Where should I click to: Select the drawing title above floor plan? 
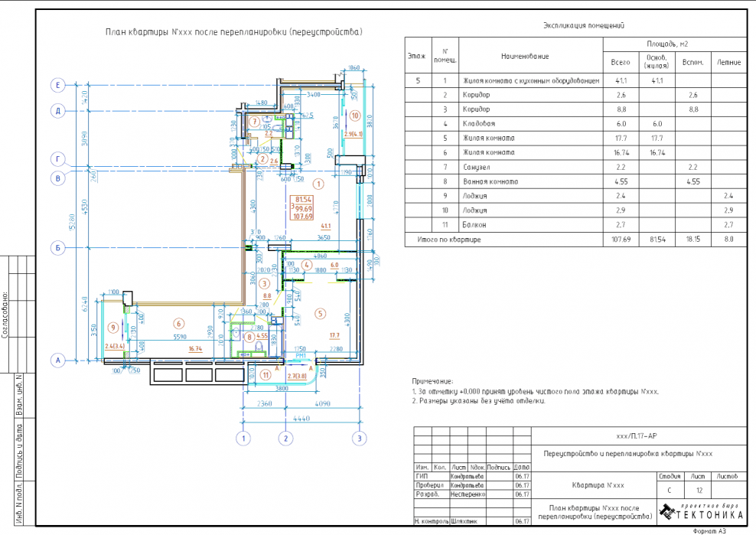(x=233, y=33)
